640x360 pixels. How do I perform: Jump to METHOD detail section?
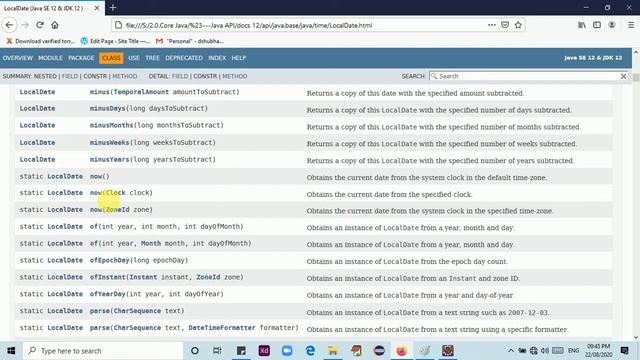[235, 76]
